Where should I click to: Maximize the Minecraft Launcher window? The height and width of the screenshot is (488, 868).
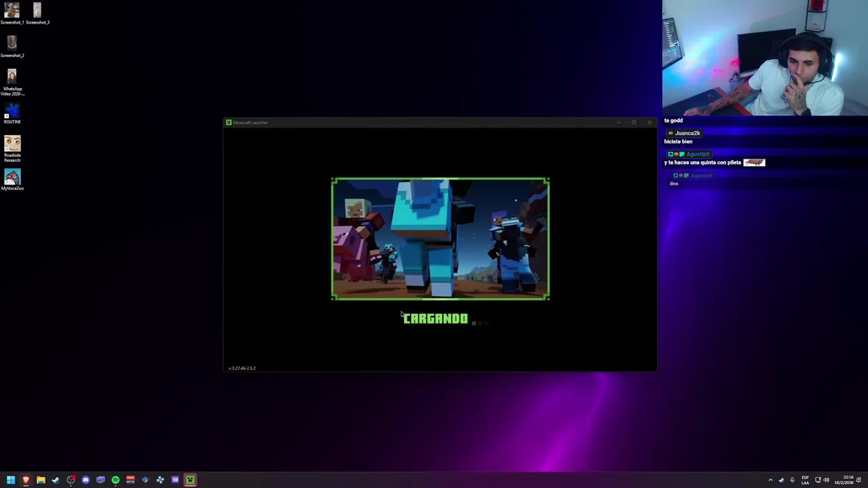633,123
